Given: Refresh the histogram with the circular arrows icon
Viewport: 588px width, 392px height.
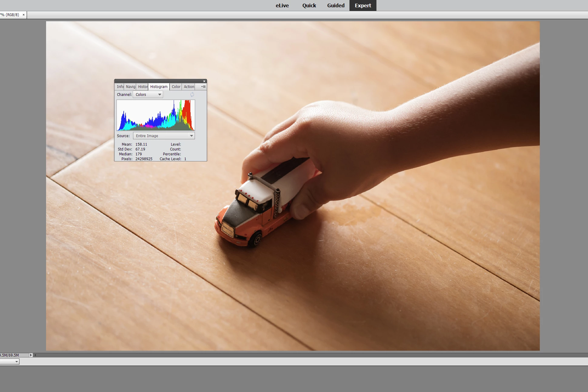Looking at the screenshot, I should tap(192, 95).
